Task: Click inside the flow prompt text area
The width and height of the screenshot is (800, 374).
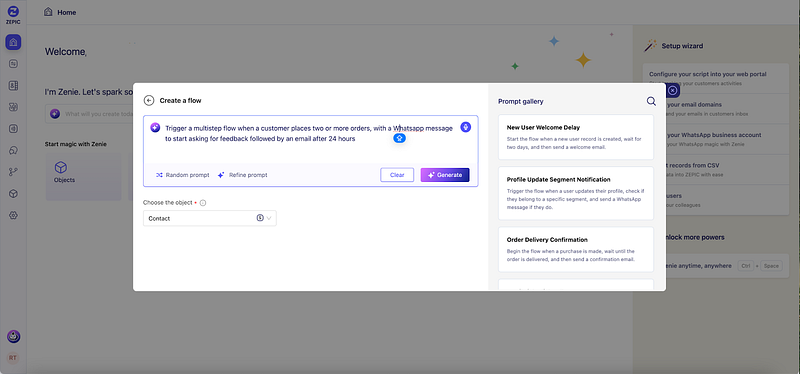Action: tap(310, 139)
